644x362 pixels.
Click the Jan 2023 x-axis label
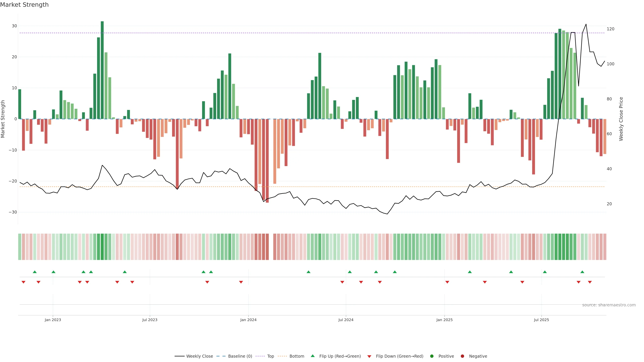pyautogui.click(x=53, y=320)
